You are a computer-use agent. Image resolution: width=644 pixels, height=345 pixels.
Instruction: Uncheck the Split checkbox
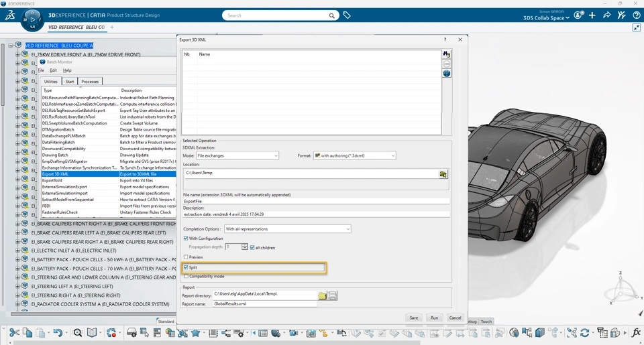(x=186, y=267)
